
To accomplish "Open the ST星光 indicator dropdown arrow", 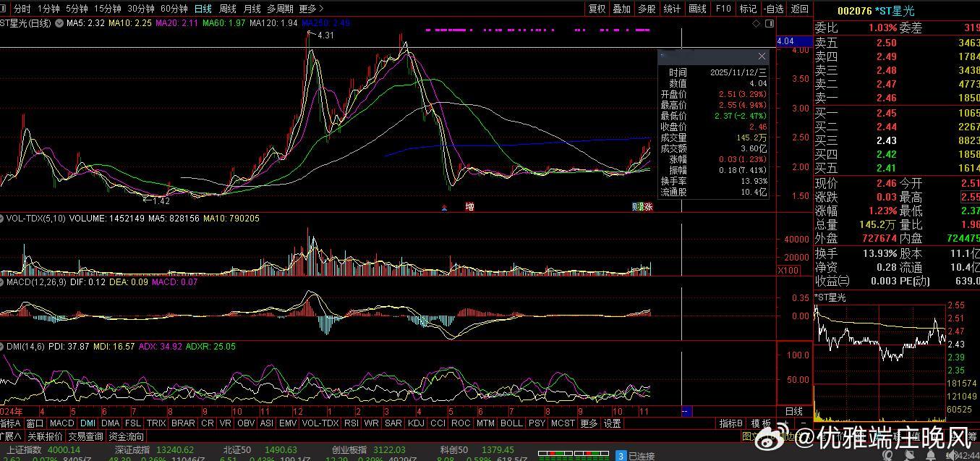I will [x=58, y=23].
